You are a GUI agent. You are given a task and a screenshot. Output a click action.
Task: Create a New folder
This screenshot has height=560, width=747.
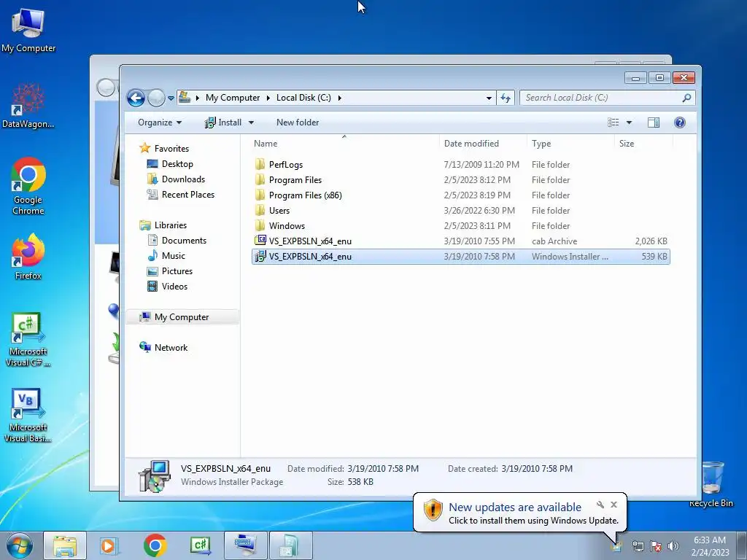tap(298, 122)
